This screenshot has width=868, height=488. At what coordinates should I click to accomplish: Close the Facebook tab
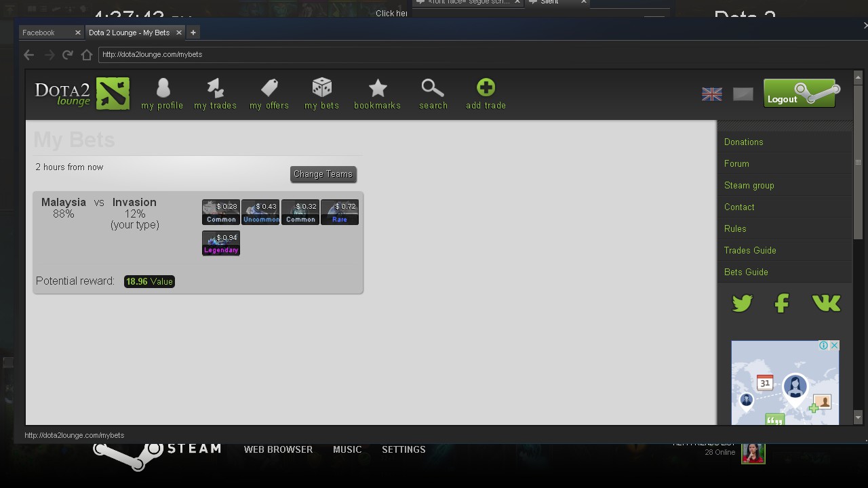pyautogui.click(x=77, y=33)
